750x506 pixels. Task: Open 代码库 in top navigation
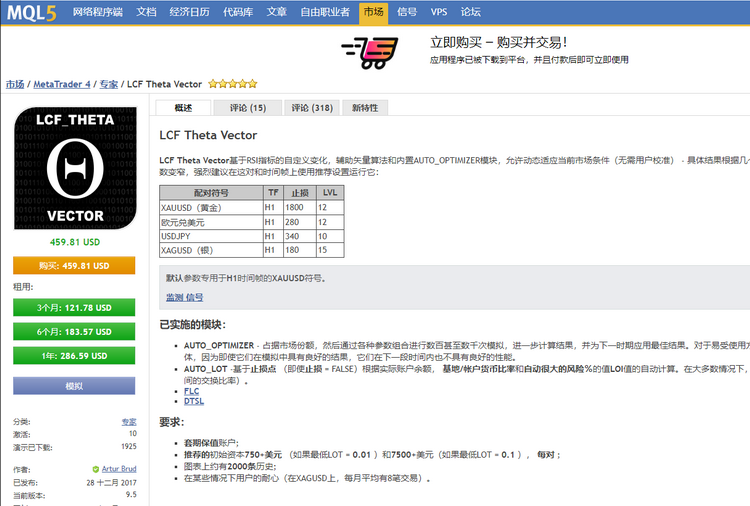[238, 12]
